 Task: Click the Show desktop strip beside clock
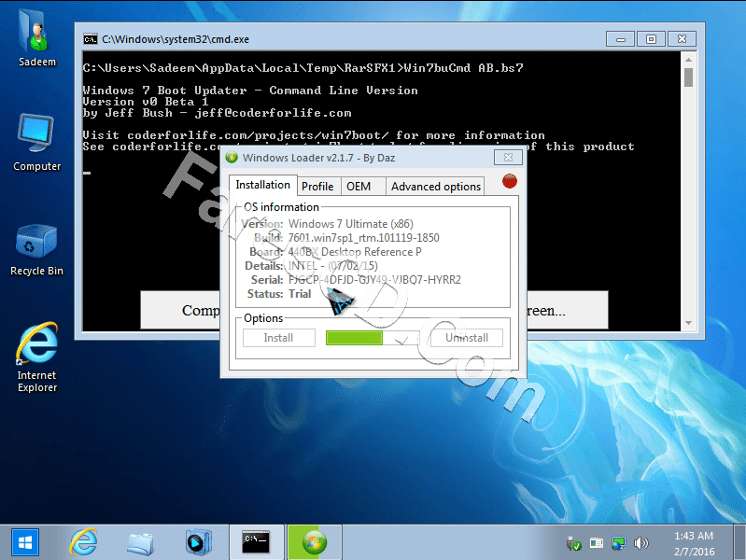pos(739,542)
